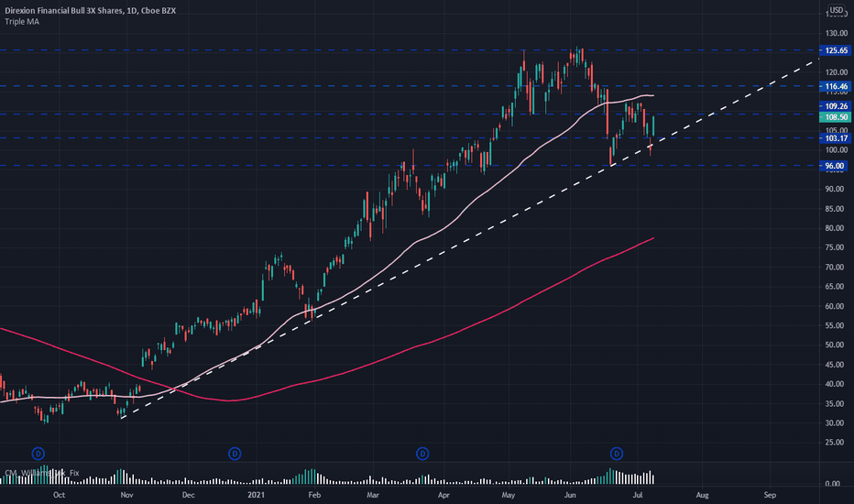Click the Nov label on time axis
The image size is (854, 504).
pos(126,495)
